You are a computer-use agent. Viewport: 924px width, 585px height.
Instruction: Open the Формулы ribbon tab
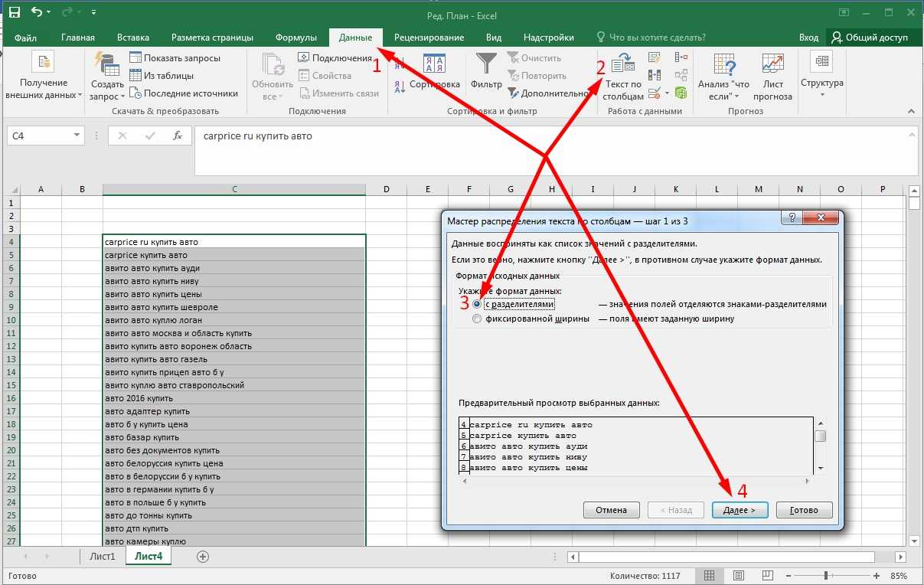point(295,38)
